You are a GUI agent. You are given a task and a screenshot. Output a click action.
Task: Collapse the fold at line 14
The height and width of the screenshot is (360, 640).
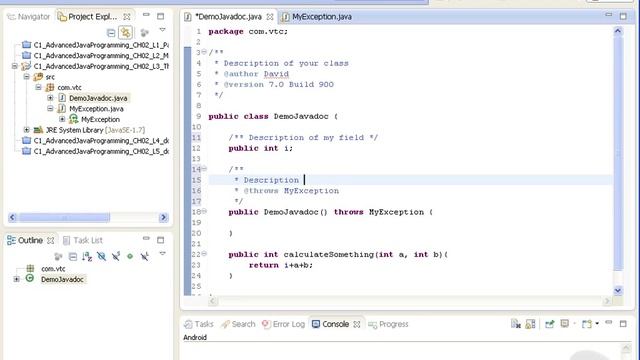(x=204, y=169)
